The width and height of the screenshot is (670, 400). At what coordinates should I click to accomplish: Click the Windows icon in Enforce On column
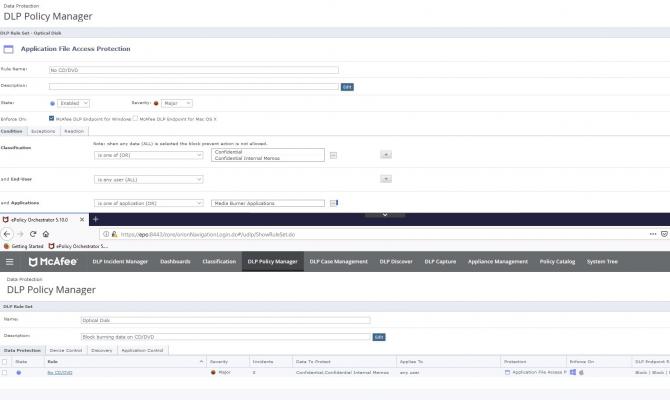[x=573, y=372]
